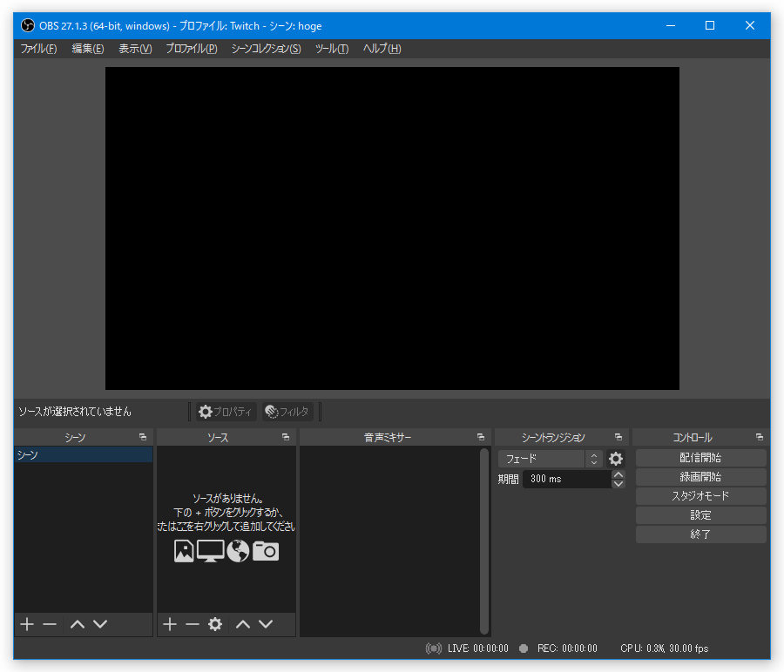Click the black preview canvas
The width and height of the screenshot is (784, 672).
(392, 228)
